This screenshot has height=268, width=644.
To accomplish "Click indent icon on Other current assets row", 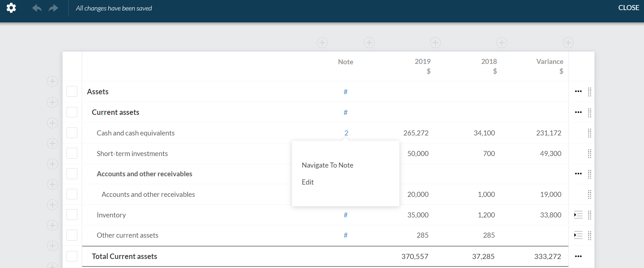I will [x=578, y=235].
